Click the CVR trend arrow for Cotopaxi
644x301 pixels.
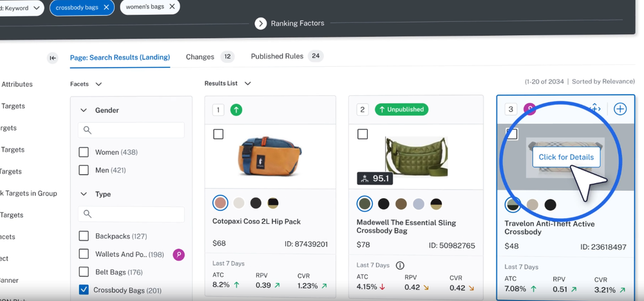324,285
